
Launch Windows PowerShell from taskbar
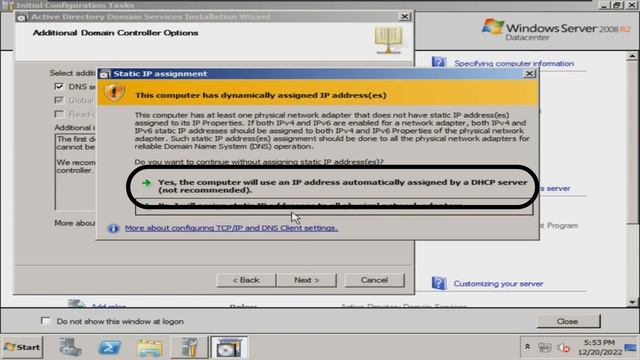pyautogui.click(x=109, y=347)
